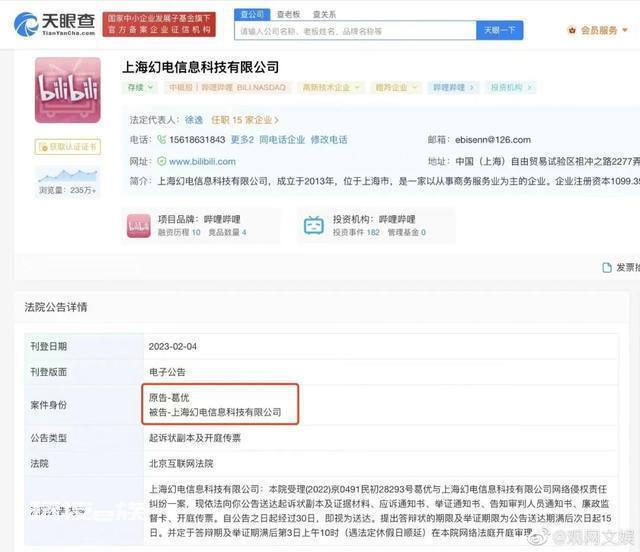Click the 原告-葛优 text
Image resolution: width=640 pixels, height=552 pixels.
coord(169,398)
